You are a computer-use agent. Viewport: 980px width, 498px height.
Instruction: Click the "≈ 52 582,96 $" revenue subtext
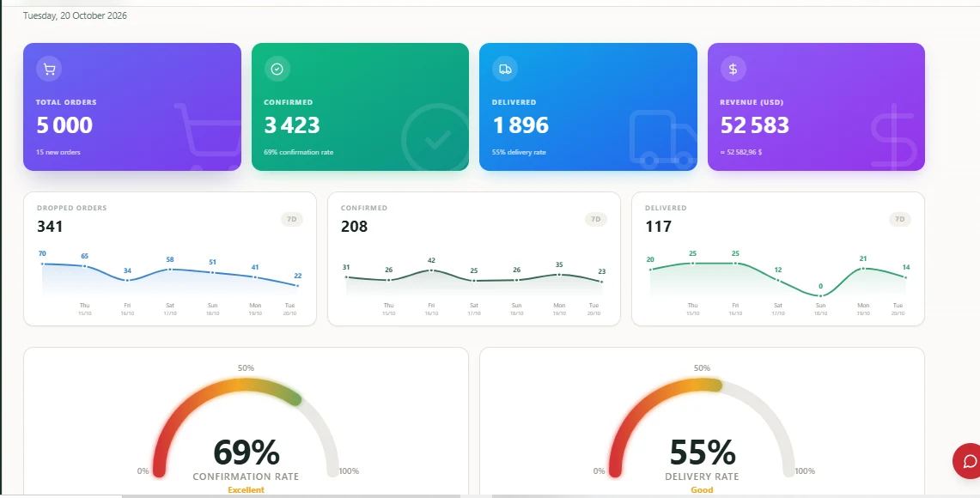[x=741, y=152]
